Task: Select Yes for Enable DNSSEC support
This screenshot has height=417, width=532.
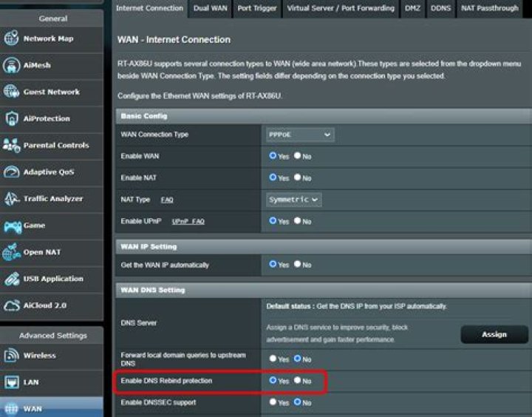Action: click(273, 402)
